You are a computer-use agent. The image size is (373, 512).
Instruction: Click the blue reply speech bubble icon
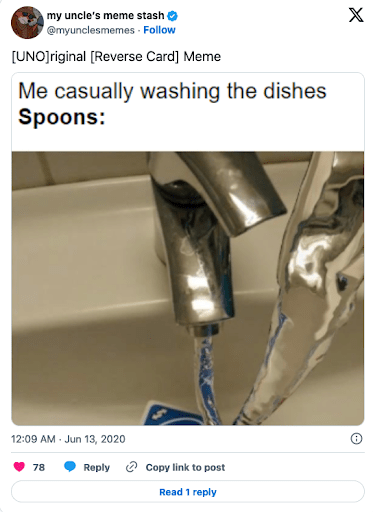pos(70,467)
